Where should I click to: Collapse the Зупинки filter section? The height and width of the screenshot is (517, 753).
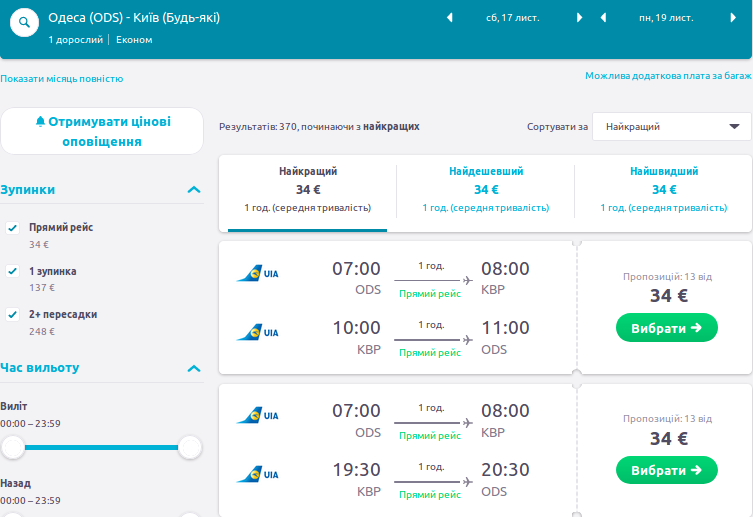(x=194, y=189)
